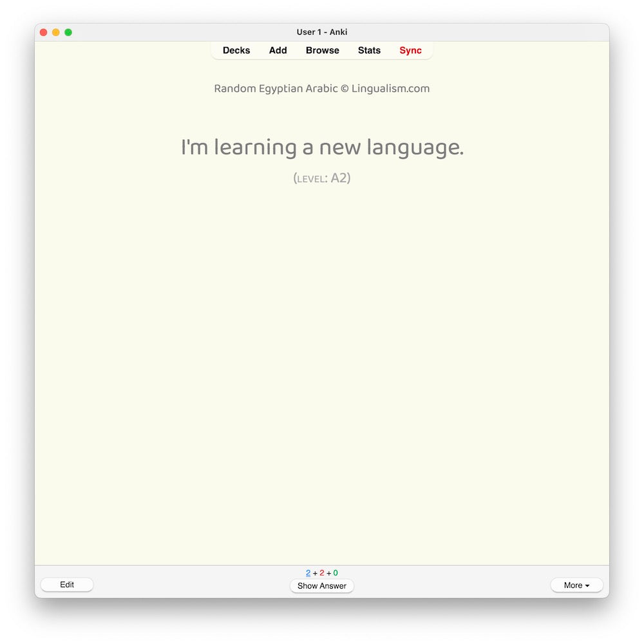Click the Random Egyptian Arabic header text
This screenshot has height=644, width=644.
[x=276, y=89]
